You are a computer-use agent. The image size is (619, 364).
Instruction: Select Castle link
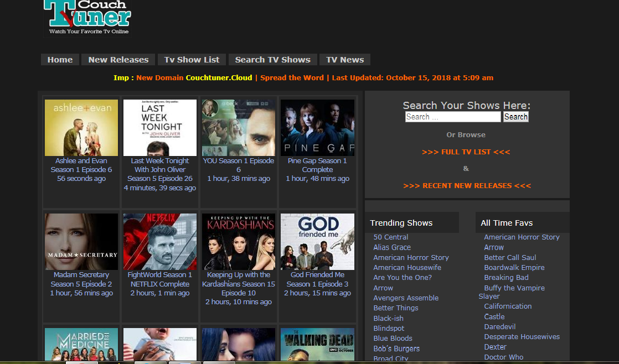tap(494, 316)
